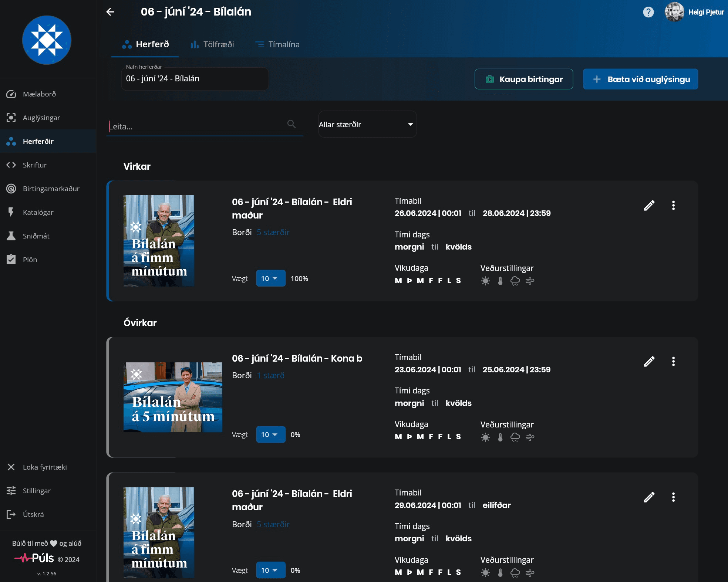The height and width of the screenshot is (582, 728).
Task: Edit active Eldri maður ad with pencil
Action: [649, 206]
